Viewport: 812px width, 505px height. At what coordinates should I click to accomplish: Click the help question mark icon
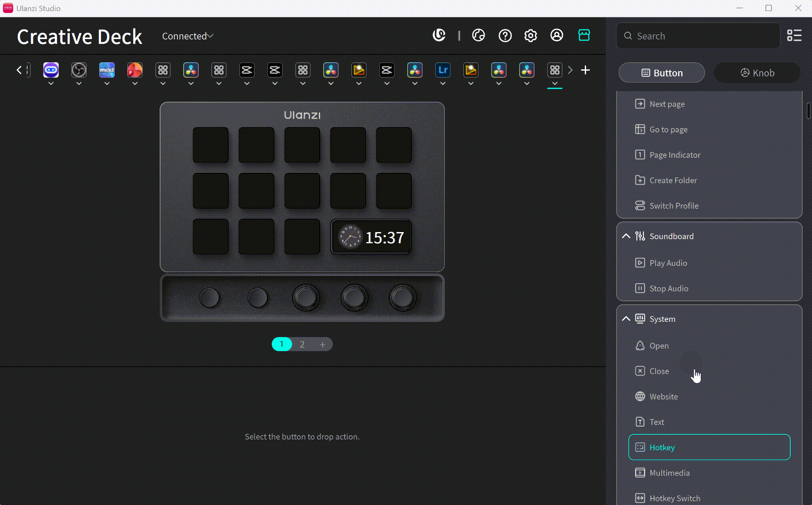pos(505,36)
